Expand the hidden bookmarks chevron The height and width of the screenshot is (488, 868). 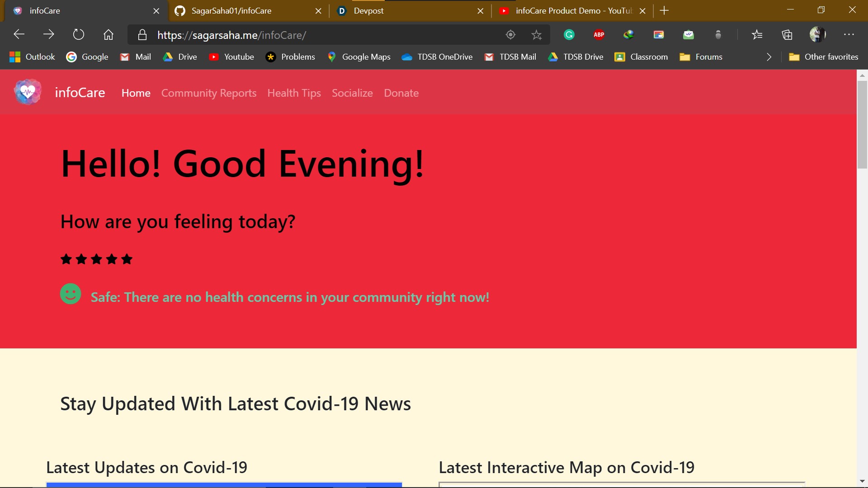[x=769, y=57]
